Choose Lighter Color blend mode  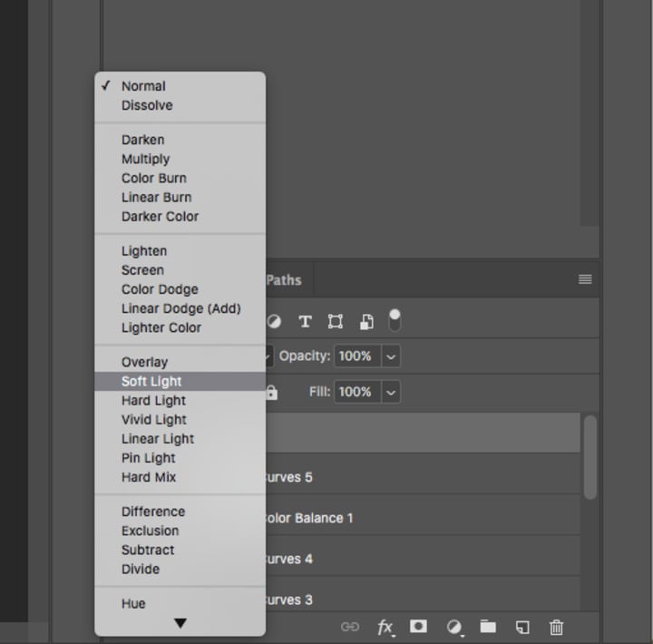pos(180,327)
